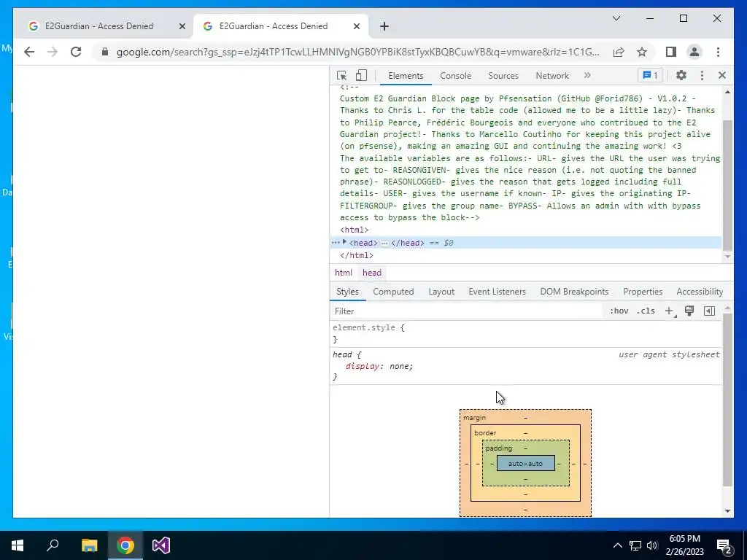Close the first E2Guardian tab
747x560 pixels.
click(x=182, y=26)
